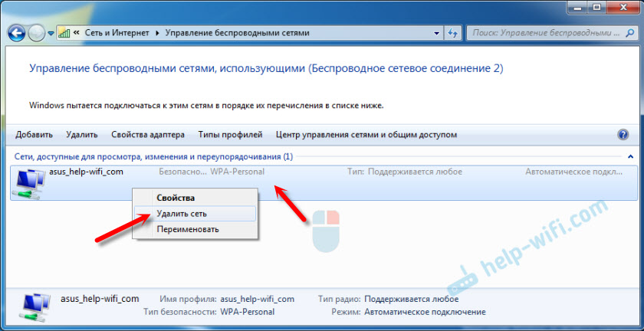Click profile name value 'asus_help-wifi_com' in details
644x331 pixels.
(257, 299)
